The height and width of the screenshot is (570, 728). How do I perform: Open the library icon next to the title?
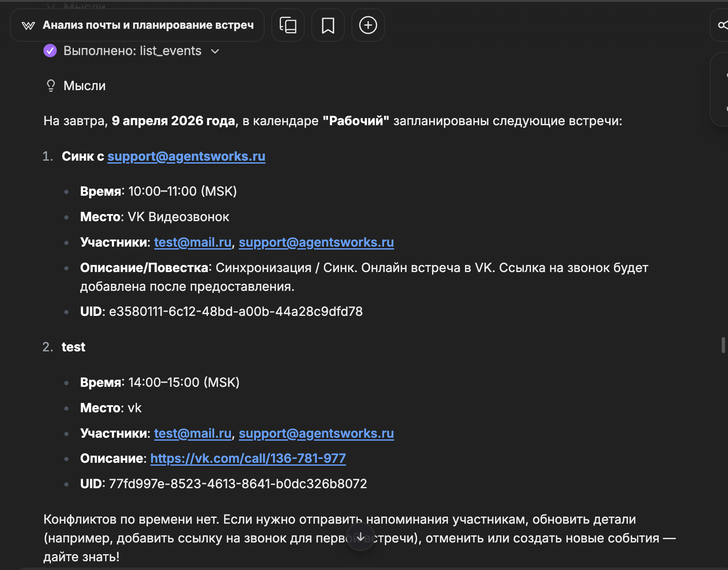288,25
